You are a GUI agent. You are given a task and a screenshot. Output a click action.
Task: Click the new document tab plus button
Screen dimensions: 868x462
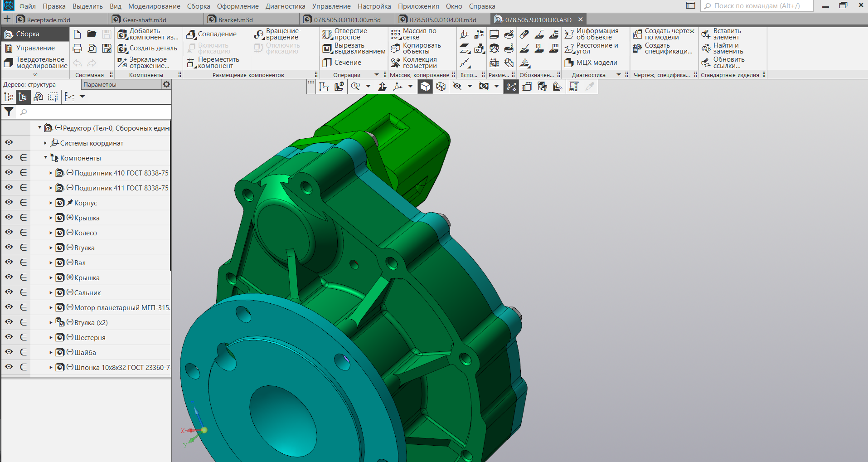pos(7,19)
